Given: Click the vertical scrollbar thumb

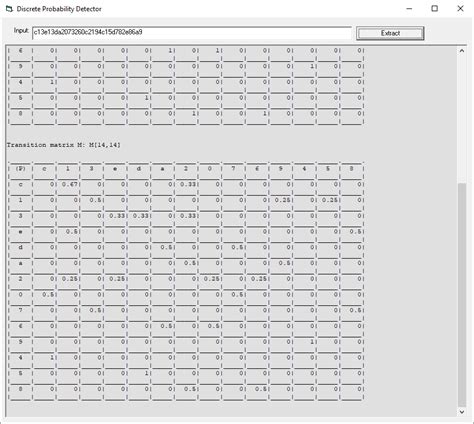Looking at the screenshot, I should click(x=462, y=294).
